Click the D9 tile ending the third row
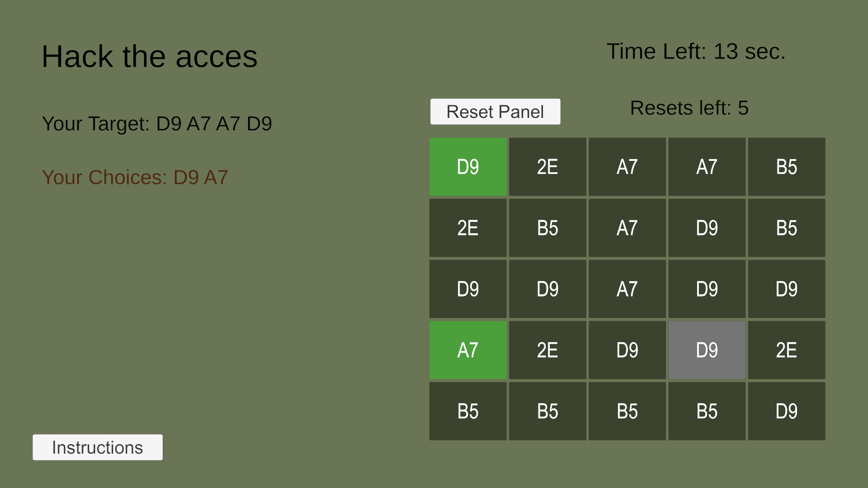The height and width of the screenshot is (488, 868). 787,289
